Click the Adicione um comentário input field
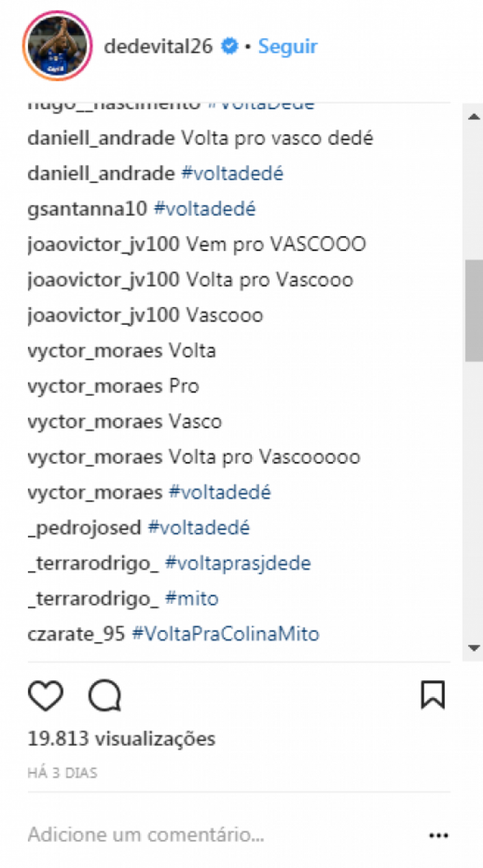 point(223,835)
